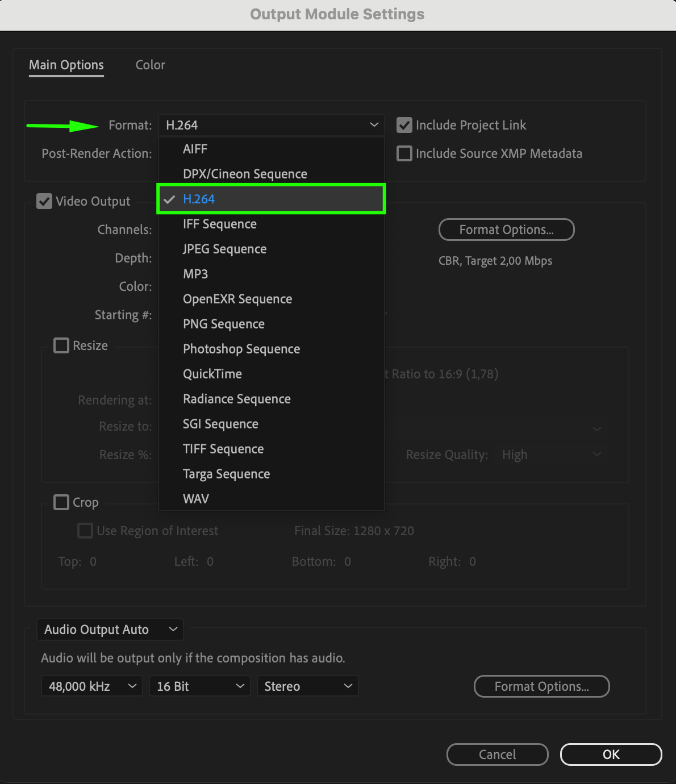The height and width of the screenshot is (784, 676).
Task: Pick the AIFF format entry
Action: click(x=195, y=149)
